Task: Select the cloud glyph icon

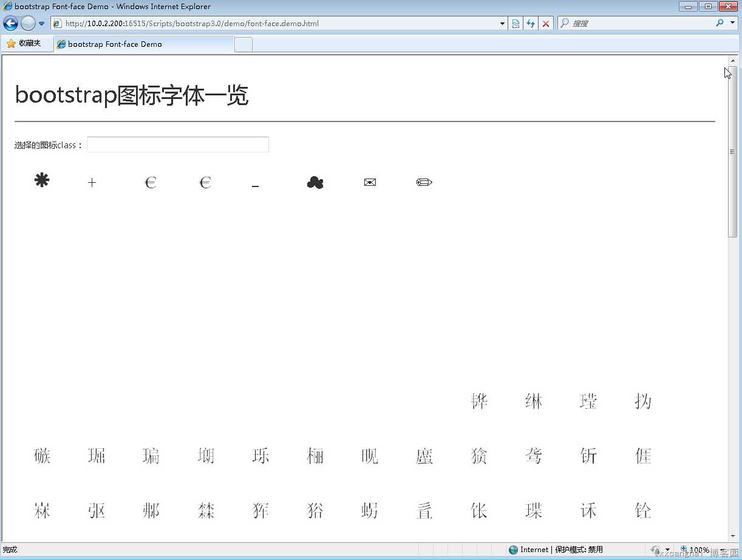Action: pos(315,182)
